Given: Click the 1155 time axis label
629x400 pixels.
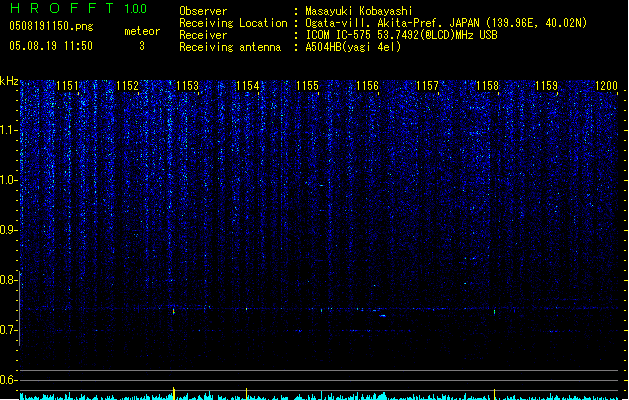Looking at the screenshot, I should [307, 85].
